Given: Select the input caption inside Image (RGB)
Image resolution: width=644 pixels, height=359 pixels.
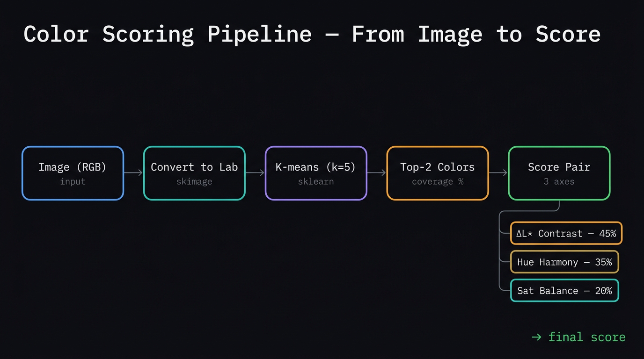Looking at the screenshot, I should 73,181.
